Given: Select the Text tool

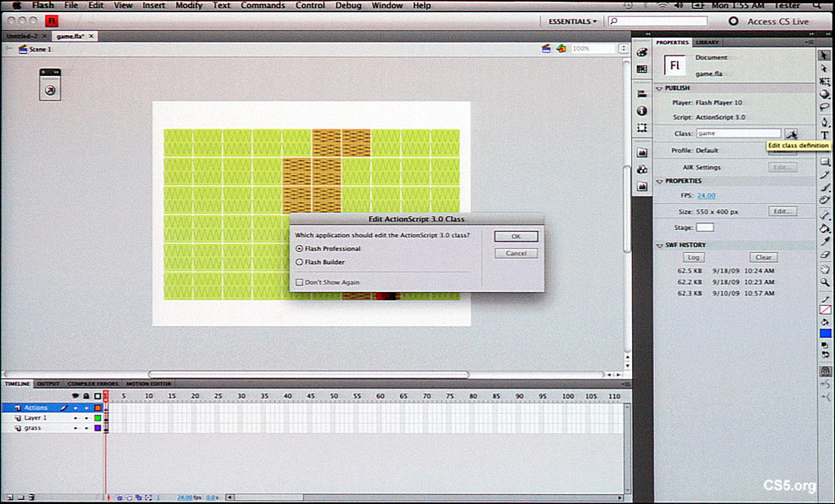Looking at the screenshot, I should 824,135.
